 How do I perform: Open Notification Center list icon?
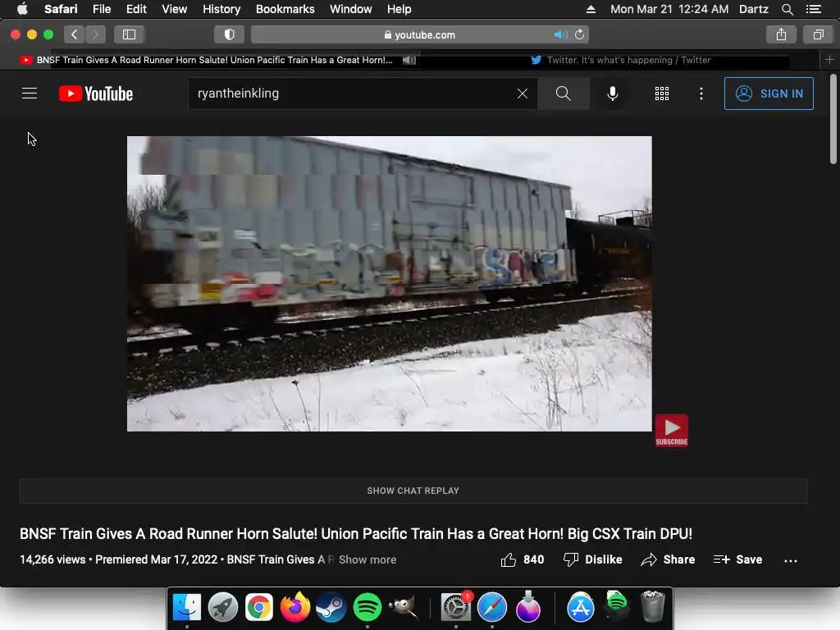[813, 9]
